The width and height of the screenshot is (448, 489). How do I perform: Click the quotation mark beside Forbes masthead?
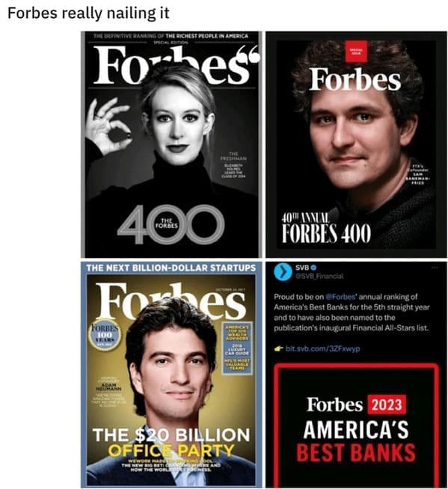click(254, 54)
